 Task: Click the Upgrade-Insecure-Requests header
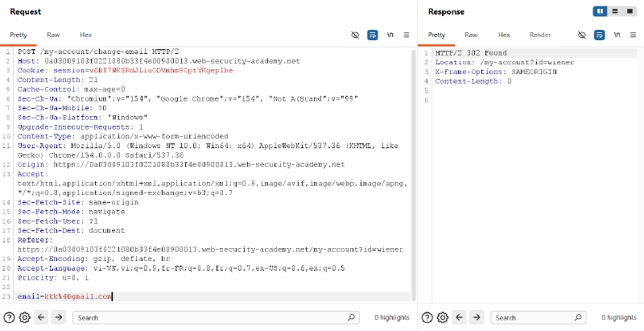click(80, 127)
